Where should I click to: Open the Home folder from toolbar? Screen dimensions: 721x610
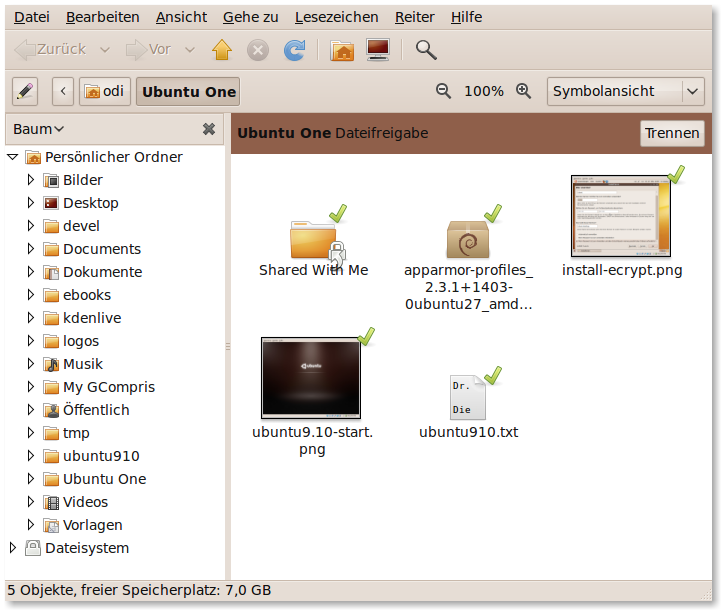click(x=342, y=50)
